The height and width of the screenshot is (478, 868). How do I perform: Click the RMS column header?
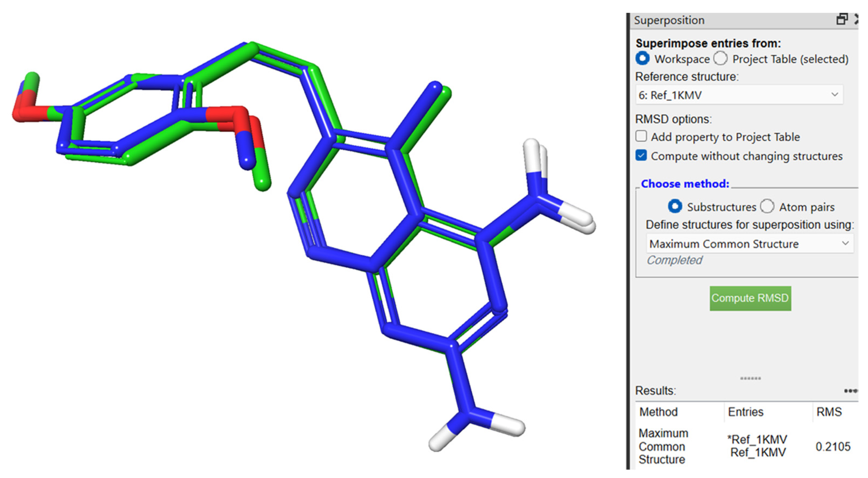click(829, 412)
